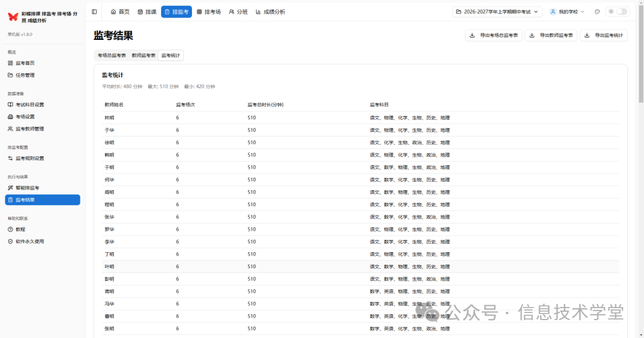The image size is (644, 338).
Task: Open 教程 help in sidebar
Action: 43,230
